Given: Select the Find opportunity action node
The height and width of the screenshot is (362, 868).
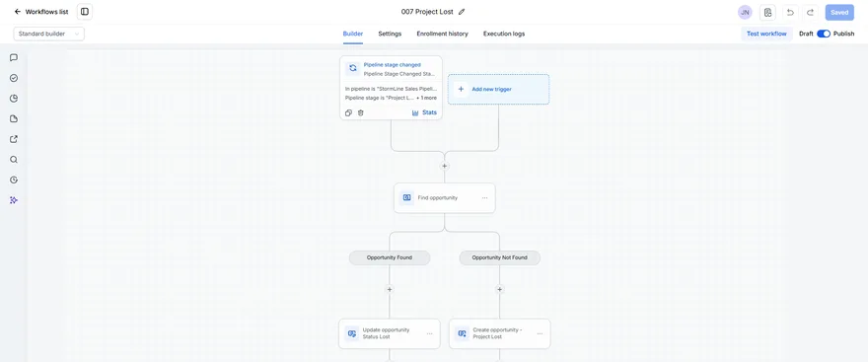Looking at the screenshot, I should point(445,197).
